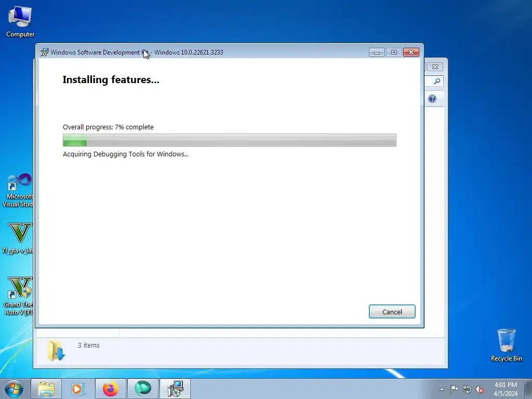The image size is (532, 399).
Task: Close the background Explorer window
Action: pos(435,66)
